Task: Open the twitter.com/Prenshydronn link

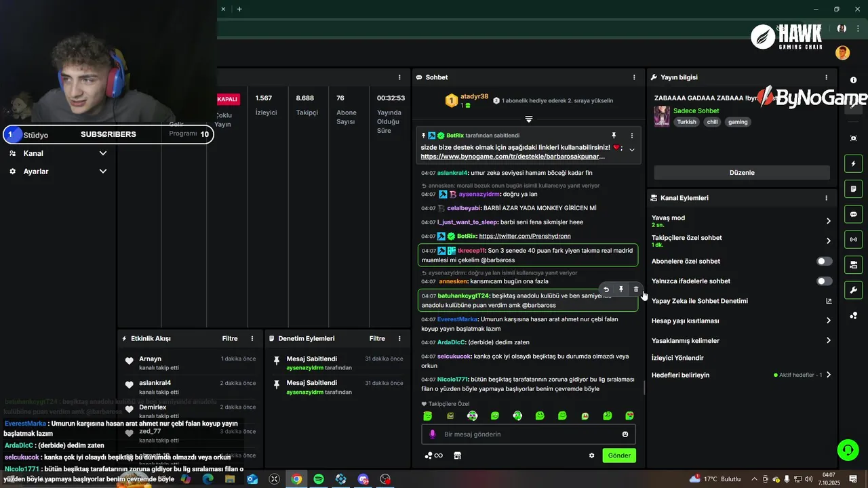Action: 525,236
